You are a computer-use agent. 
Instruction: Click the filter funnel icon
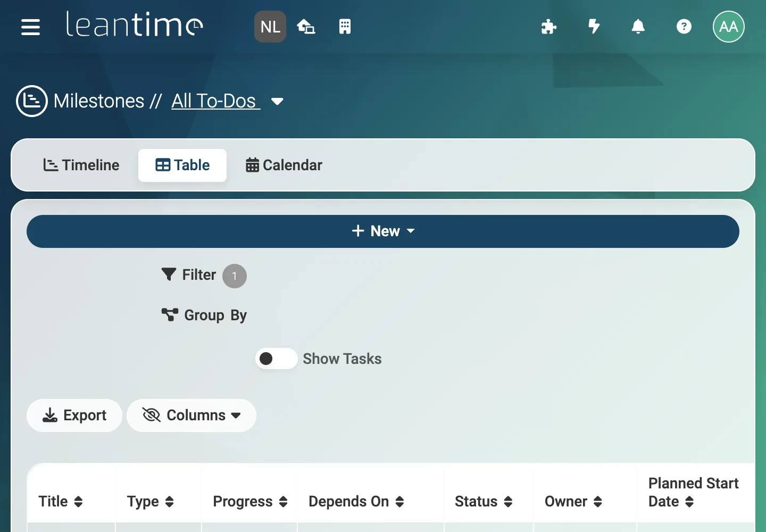[x=169, y=275]
